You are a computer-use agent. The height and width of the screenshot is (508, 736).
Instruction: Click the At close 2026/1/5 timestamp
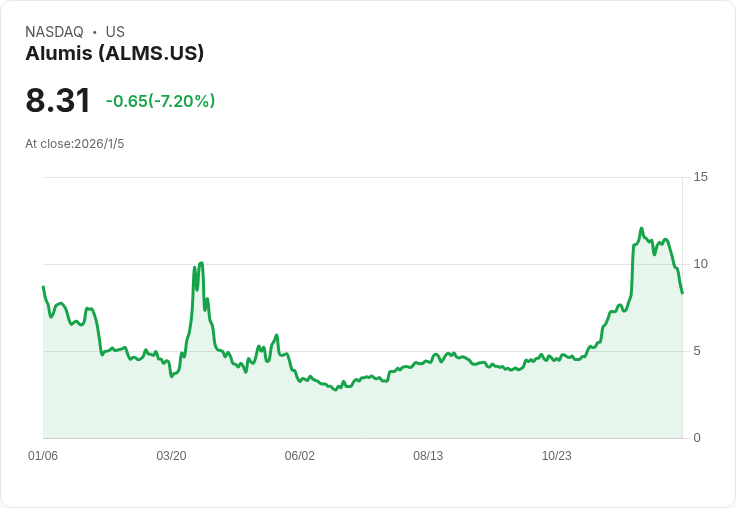pyautogui.click(x=75, y=144)
